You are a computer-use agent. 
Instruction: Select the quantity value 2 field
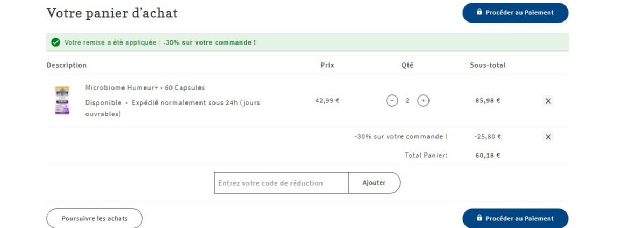[407, 100]
